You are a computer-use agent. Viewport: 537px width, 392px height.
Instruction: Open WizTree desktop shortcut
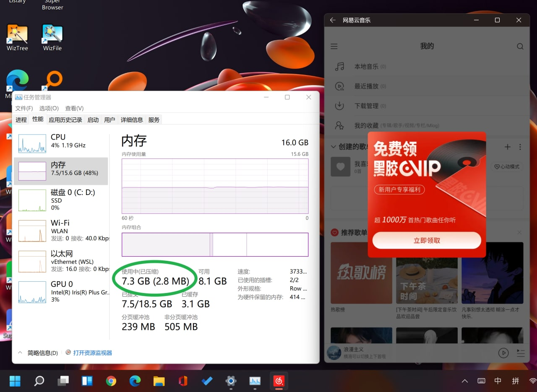pos(17,38)
